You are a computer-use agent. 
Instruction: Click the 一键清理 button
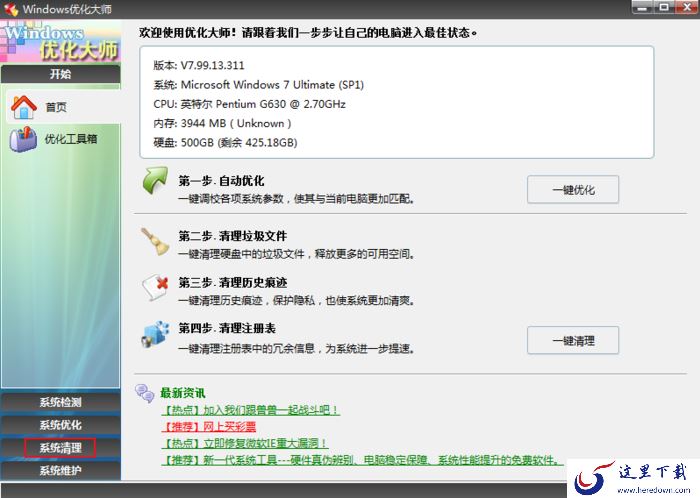pos(573,340)
